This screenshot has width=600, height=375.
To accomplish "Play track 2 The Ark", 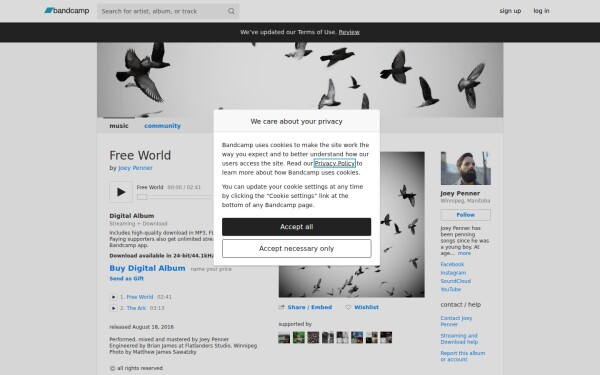I will coord(114,308).
